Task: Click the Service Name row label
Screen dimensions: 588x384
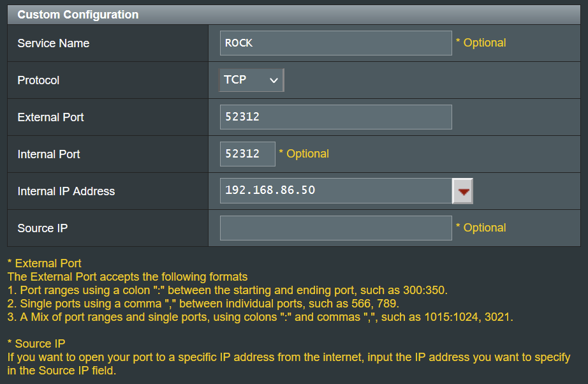Action: click(x=53, y=43)
